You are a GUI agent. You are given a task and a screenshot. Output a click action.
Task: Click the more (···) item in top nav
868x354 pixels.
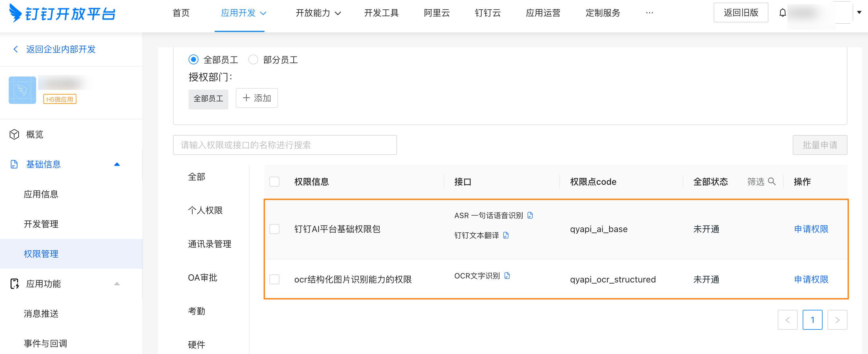click(x=650, y=13)
